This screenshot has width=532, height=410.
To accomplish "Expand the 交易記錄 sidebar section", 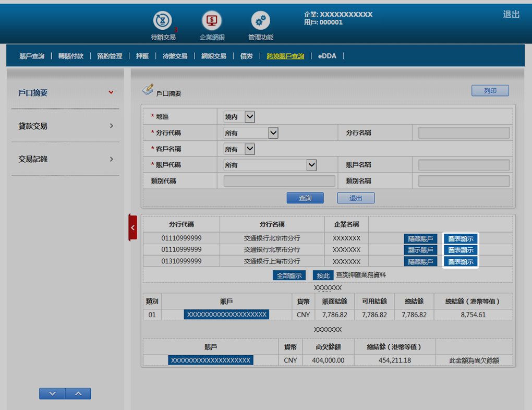I will pos(66,159).
